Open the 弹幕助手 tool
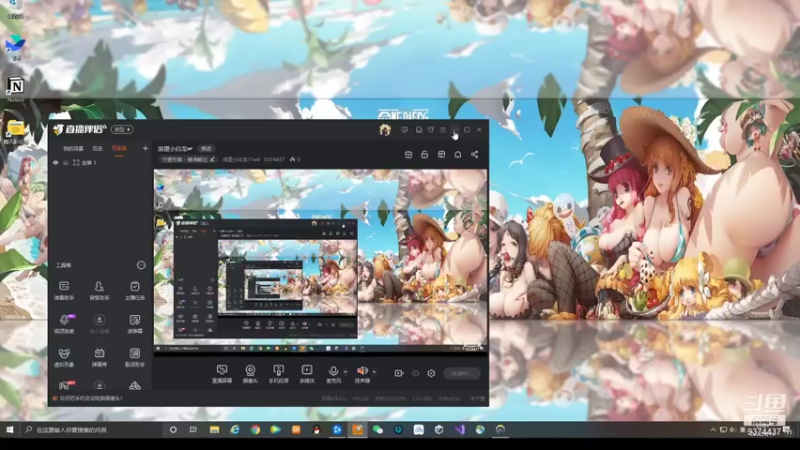This screenshot has height=450, width=800. 64,290
